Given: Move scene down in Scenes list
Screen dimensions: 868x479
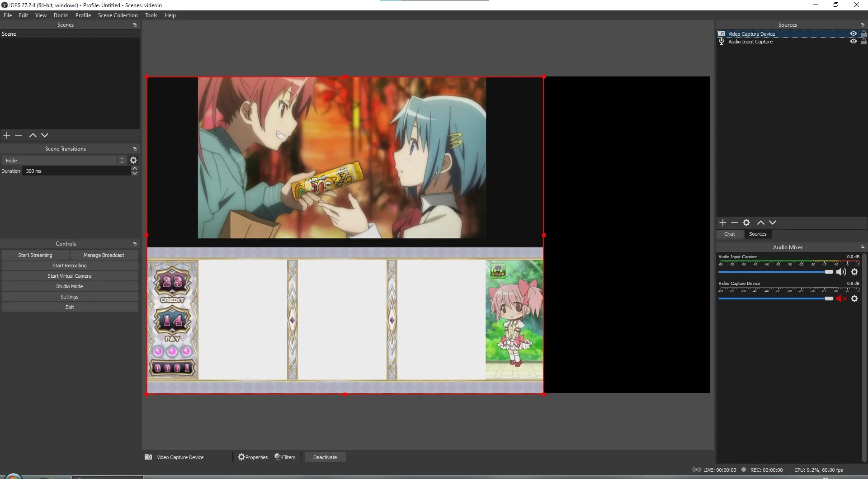Looking at the screenshot, I should click(x=45, y=135).
